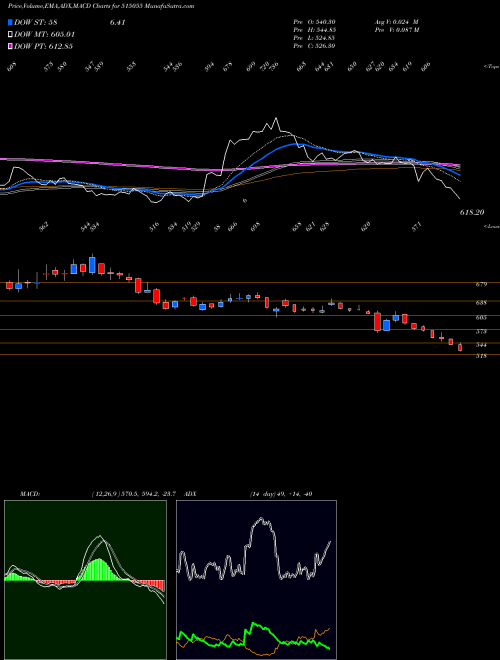Click the '573' price level label
This screenshot has width=500, height=660.
click(481, 332)
